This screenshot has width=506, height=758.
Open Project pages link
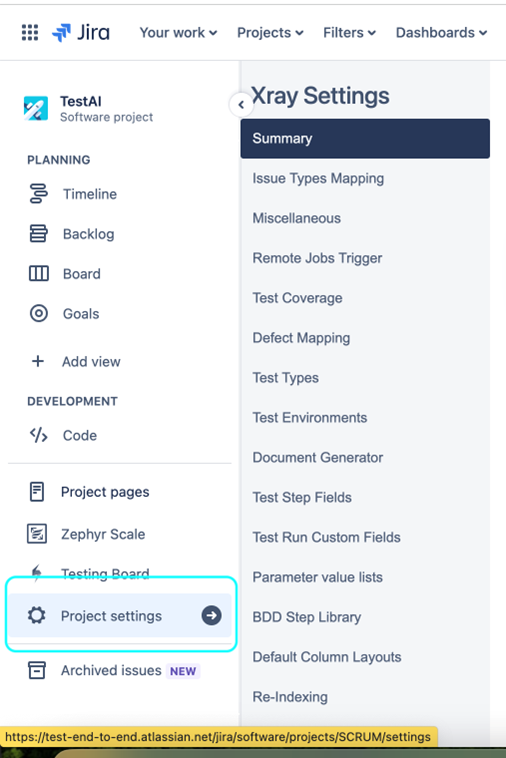pos(105,492)
